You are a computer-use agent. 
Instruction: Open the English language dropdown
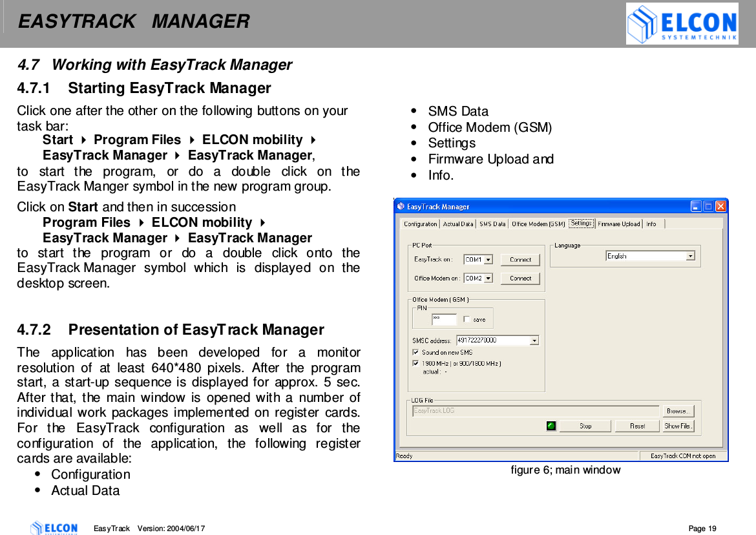pyautogui.click(x=691, y=256)
